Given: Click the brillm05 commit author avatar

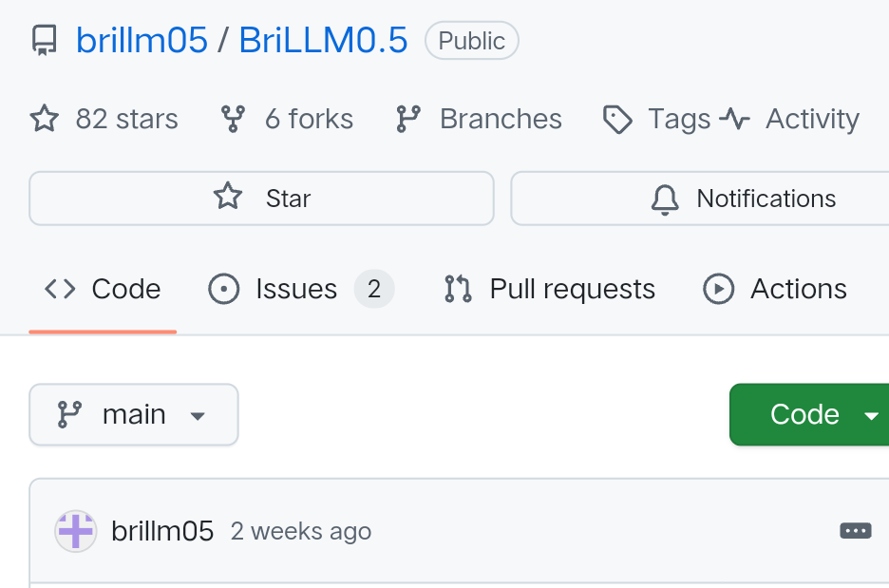Looking at the screenshot, I should (x=76, y=531).
